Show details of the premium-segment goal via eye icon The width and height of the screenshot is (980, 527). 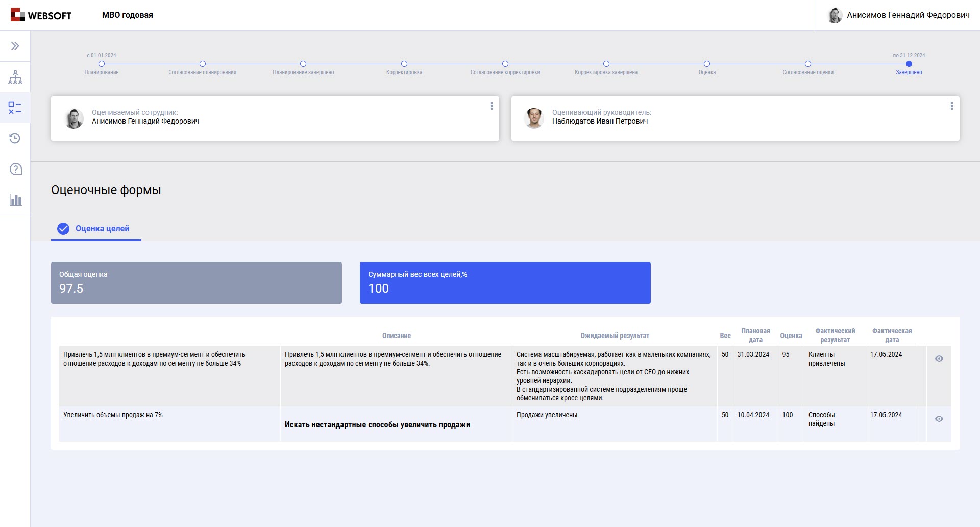click(940, 358)
